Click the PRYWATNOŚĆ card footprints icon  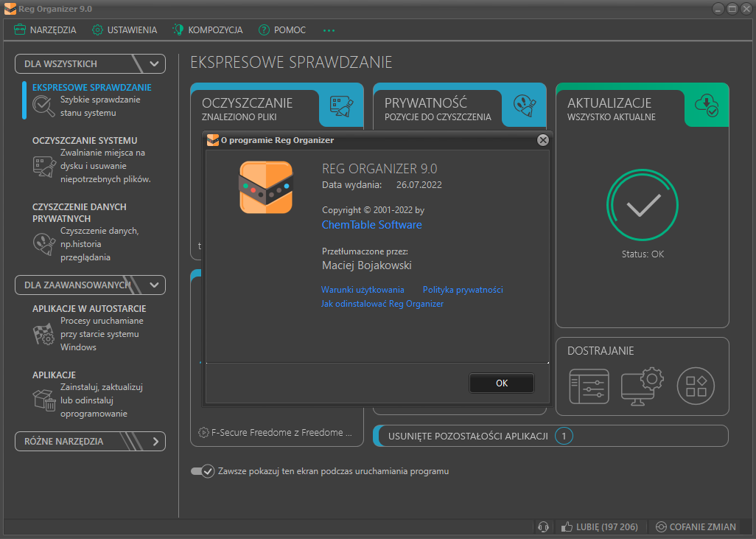(x=524, y=105)
